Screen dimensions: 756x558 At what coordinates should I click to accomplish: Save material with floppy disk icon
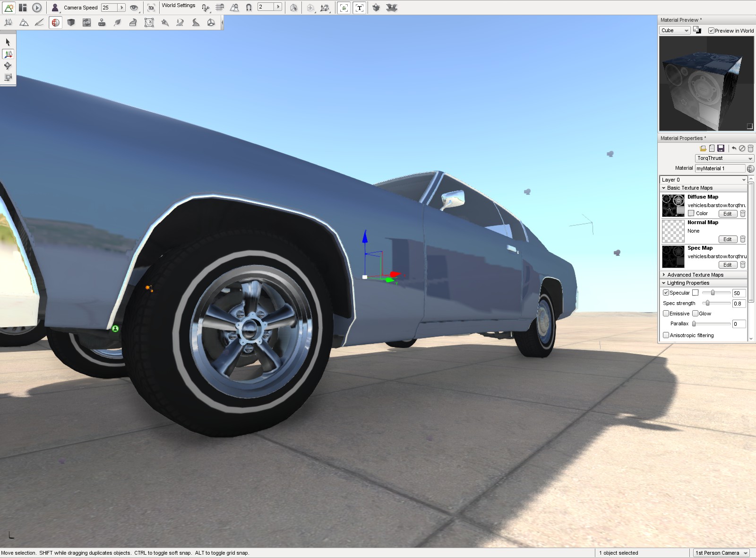[x=721, y=148]
